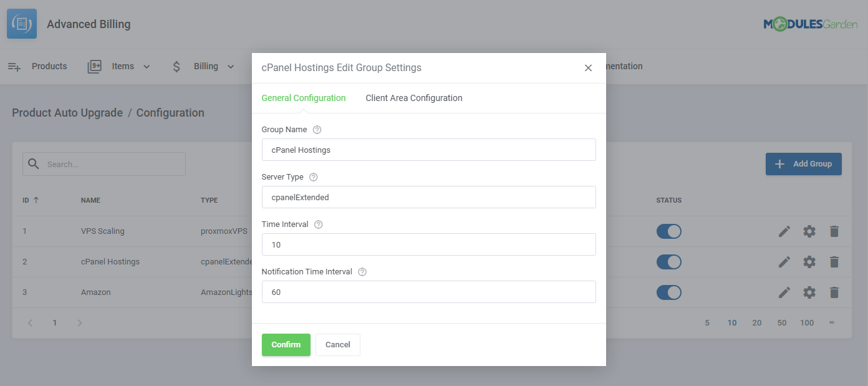868x386 pixels.
Task: Click the Notification Time Interval help icon
Action: (362, 272)
